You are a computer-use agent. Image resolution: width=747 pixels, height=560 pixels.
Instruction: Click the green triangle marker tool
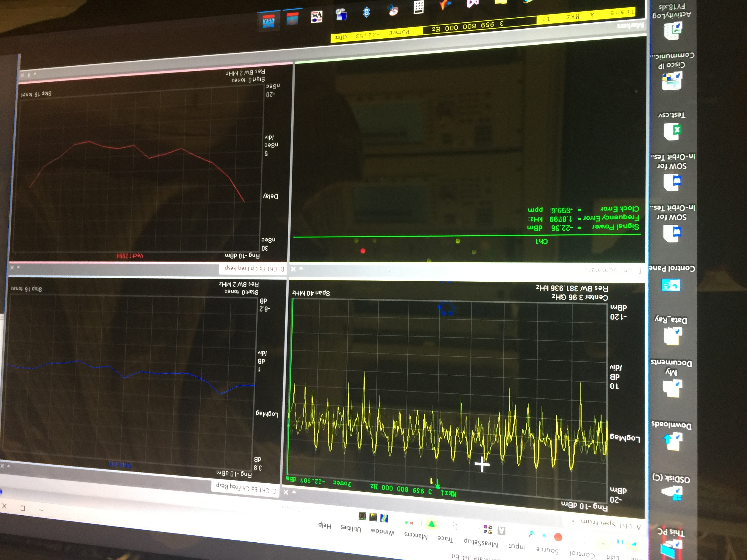pyautogui.click(x=431, y=524)
